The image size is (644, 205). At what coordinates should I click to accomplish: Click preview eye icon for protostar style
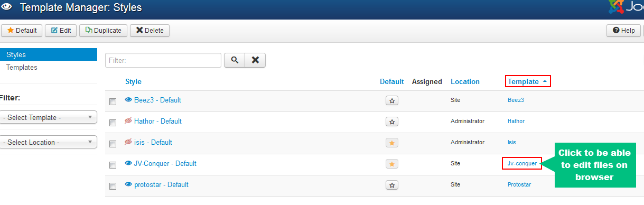(128, 184)
